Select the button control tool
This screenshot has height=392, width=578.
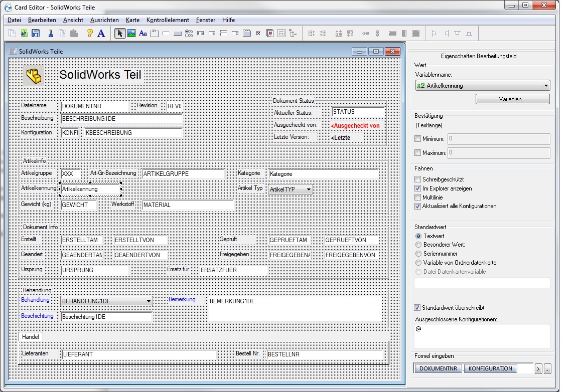[x=178, y=34]
